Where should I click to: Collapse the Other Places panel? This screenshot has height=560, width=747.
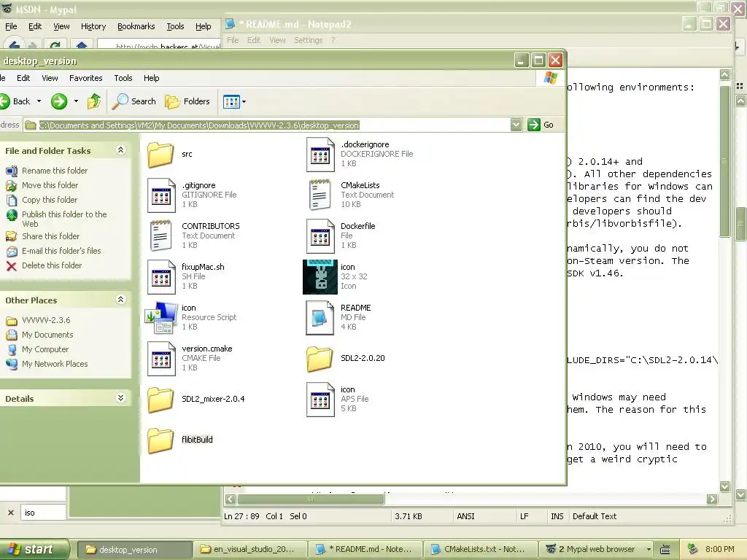[120, 300]
